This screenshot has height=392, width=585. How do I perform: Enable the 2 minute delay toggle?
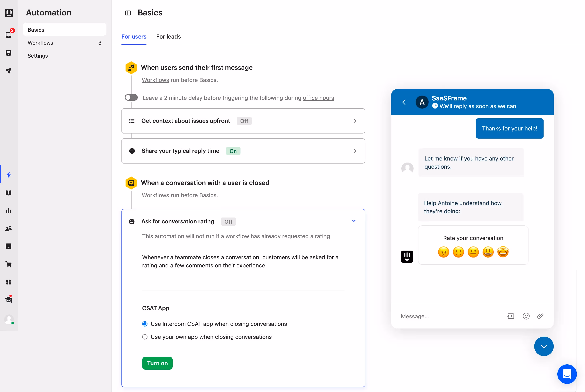pos(131,98)
